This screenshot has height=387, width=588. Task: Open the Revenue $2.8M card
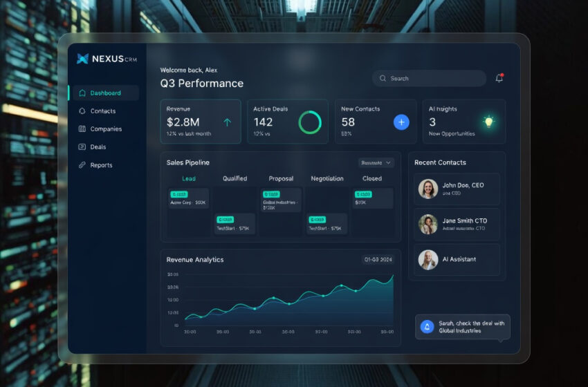(201, 122)
